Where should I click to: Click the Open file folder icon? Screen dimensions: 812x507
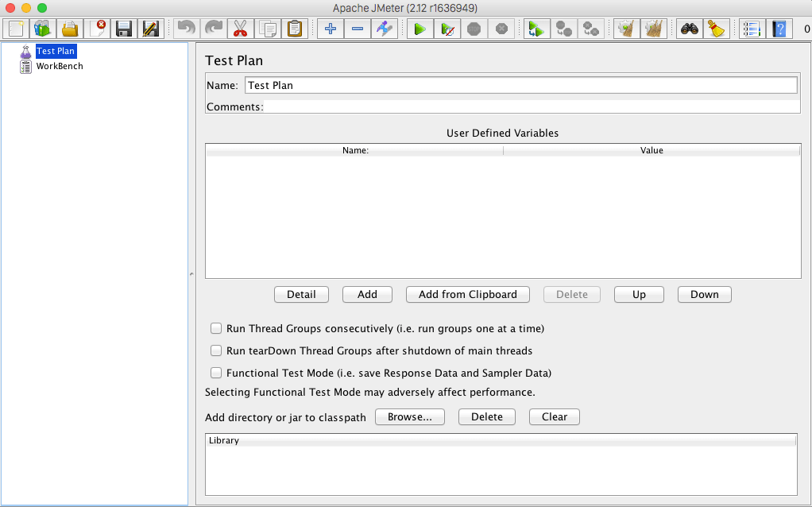[69, 29]
